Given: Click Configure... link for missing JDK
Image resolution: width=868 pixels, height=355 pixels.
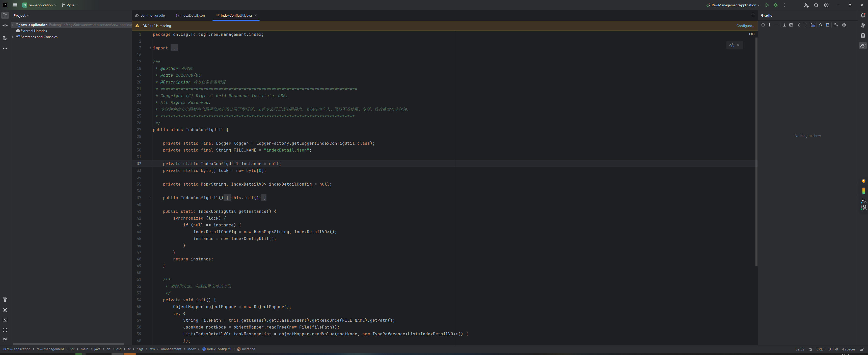Looking at the screenshot, I should point(745,26).
